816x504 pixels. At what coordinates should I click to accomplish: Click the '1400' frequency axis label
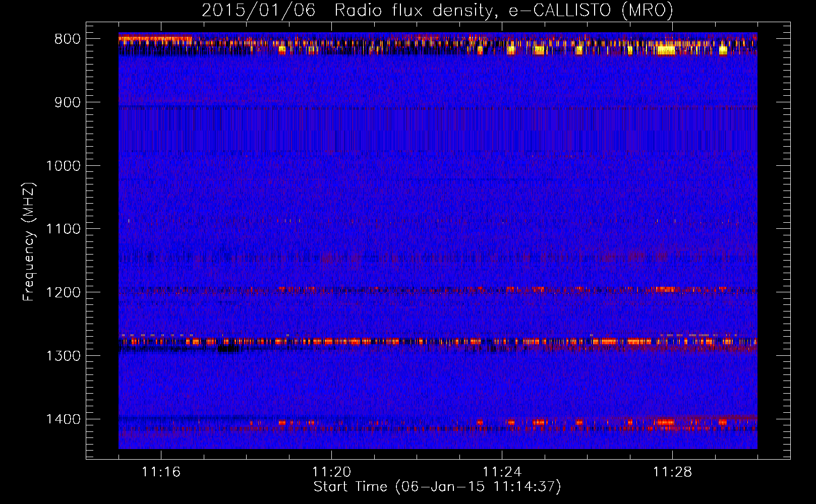coord(63,419)
